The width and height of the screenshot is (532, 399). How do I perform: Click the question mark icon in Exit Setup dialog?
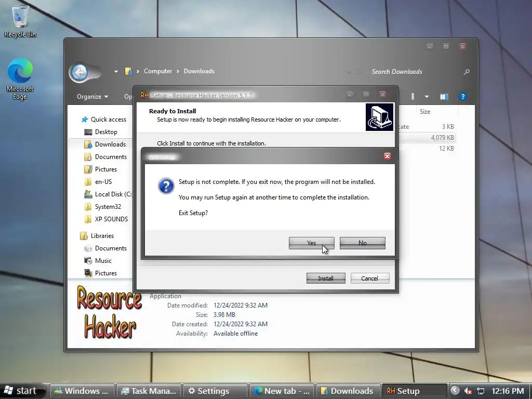click(x=166, y=186)
